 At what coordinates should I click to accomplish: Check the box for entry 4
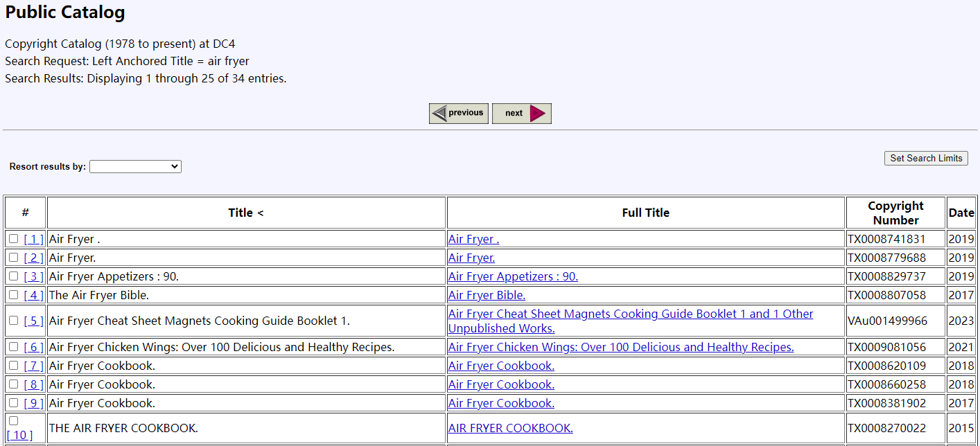[13, 295]
